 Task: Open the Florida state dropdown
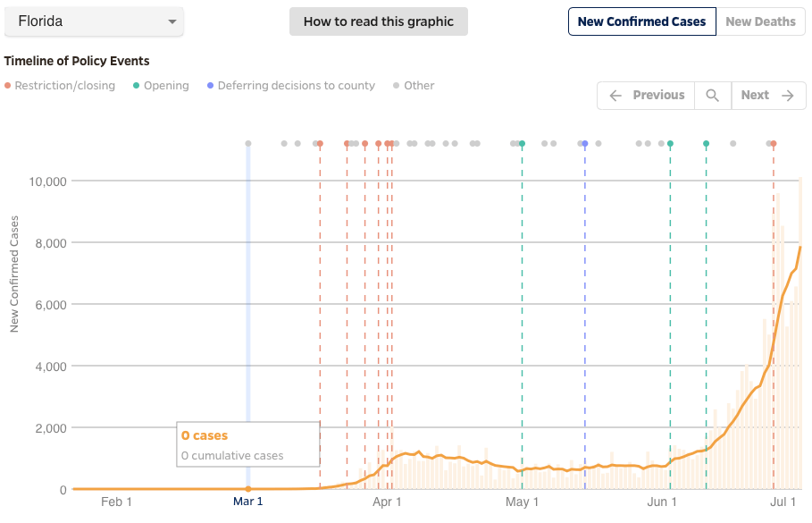pyautogui.click(x=94, y=21)
